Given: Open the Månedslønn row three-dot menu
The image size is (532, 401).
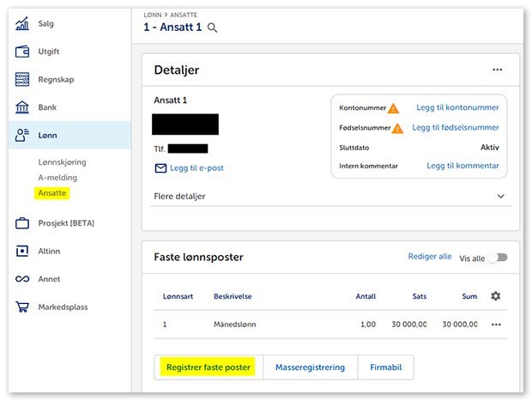Looking at the screenshot, I should coord(495,325).
